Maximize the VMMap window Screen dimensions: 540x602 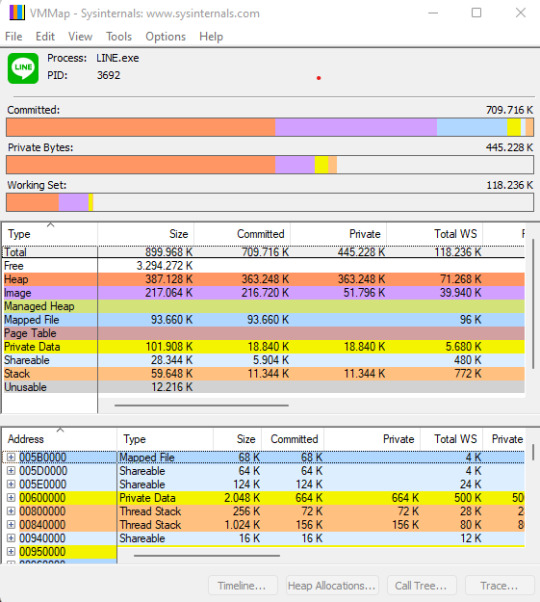point(476,13)
